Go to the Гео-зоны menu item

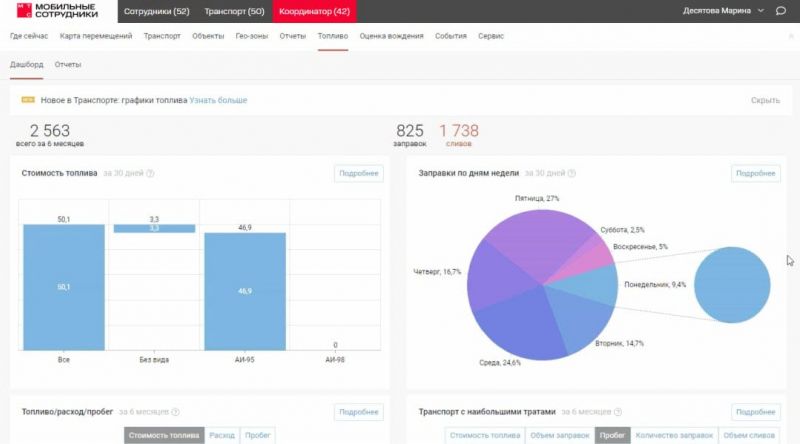coord(251,36)
